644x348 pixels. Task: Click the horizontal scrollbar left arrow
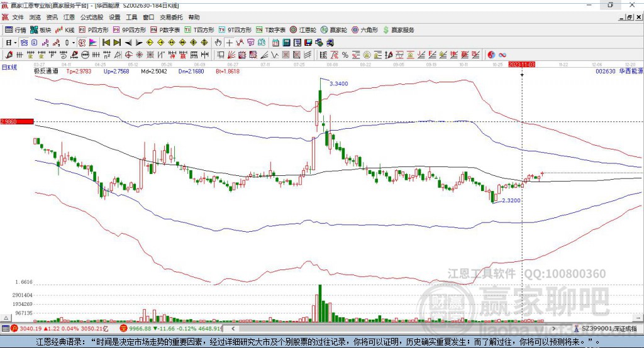(233, 329)
